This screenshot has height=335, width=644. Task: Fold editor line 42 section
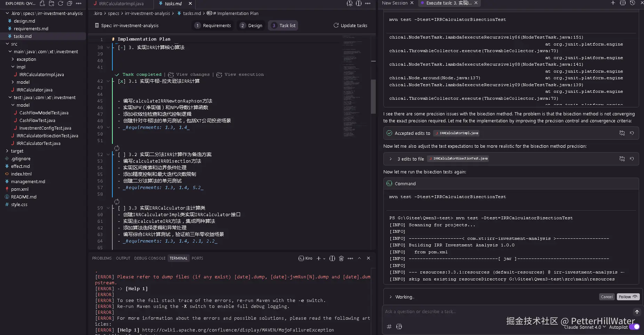click(108, 81)
